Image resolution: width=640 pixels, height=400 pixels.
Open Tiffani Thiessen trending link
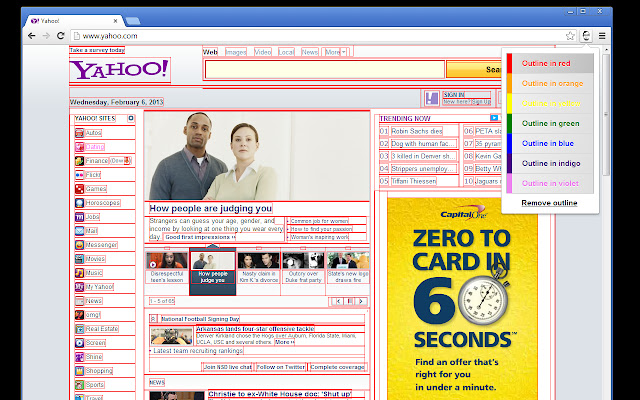pyautogui.click(x=413, y=181)
